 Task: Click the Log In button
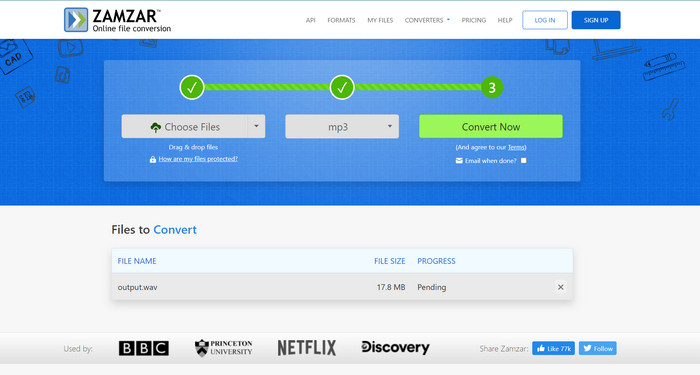pos(545,20)
